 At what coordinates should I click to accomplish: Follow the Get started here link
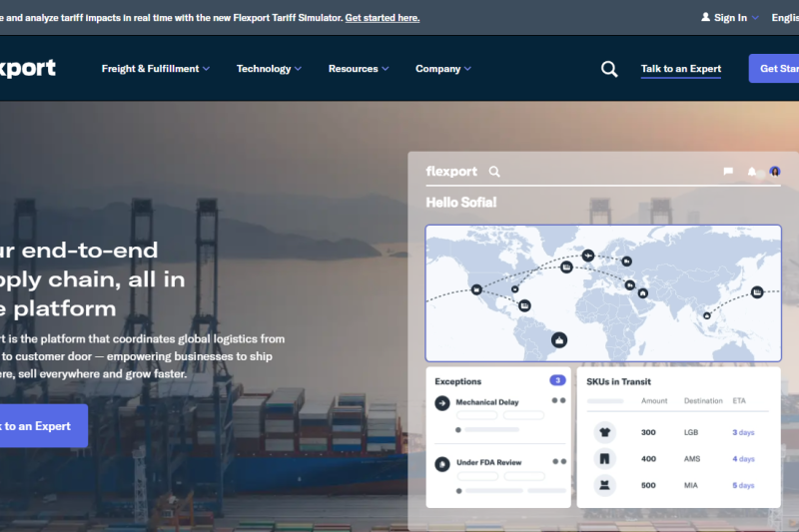coord(383,18)
